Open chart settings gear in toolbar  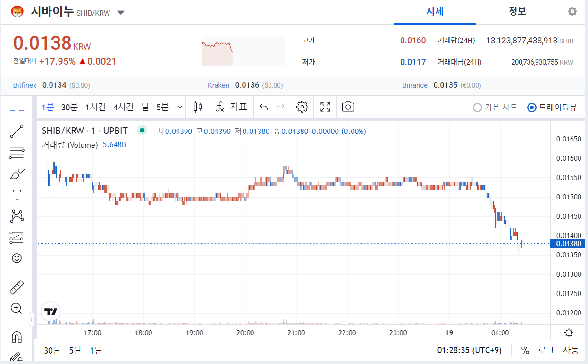pos(302,107)
